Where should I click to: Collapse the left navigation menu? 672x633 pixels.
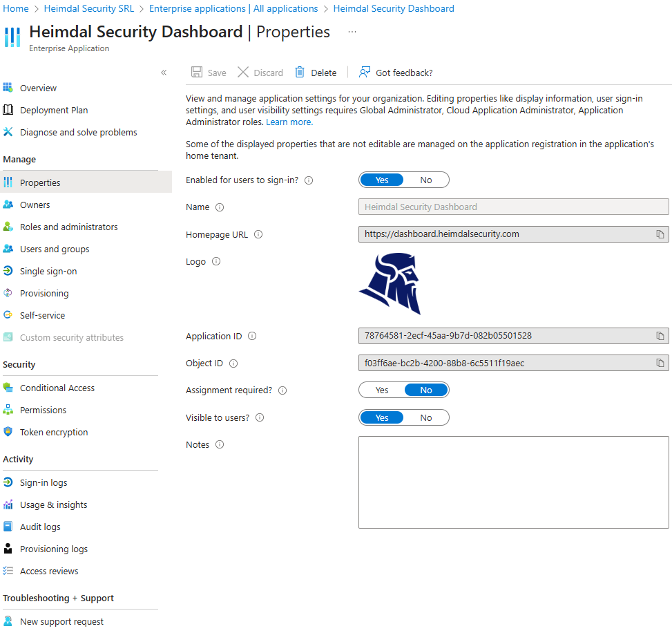pos(164,73)
